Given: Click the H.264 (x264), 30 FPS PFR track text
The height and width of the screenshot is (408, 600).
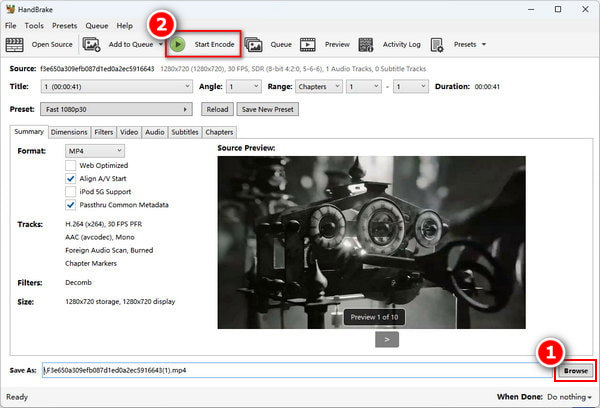Looking at the screenshot, I should click(104, 224).
